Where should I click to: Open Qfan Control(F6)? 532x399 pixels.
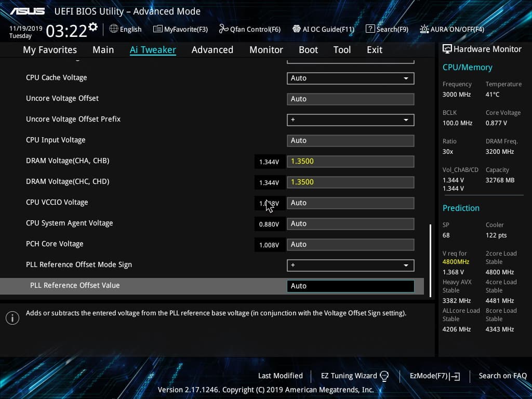pyautogui.click(x=250, y=29)
